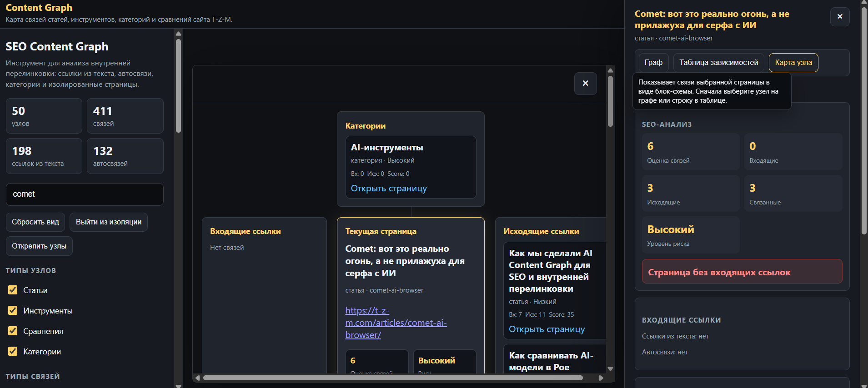The width and height of the screenshot is (868, 388).
Task: Click the modal horizontal scrollbar thumb
Action: (x=393, y=378)
